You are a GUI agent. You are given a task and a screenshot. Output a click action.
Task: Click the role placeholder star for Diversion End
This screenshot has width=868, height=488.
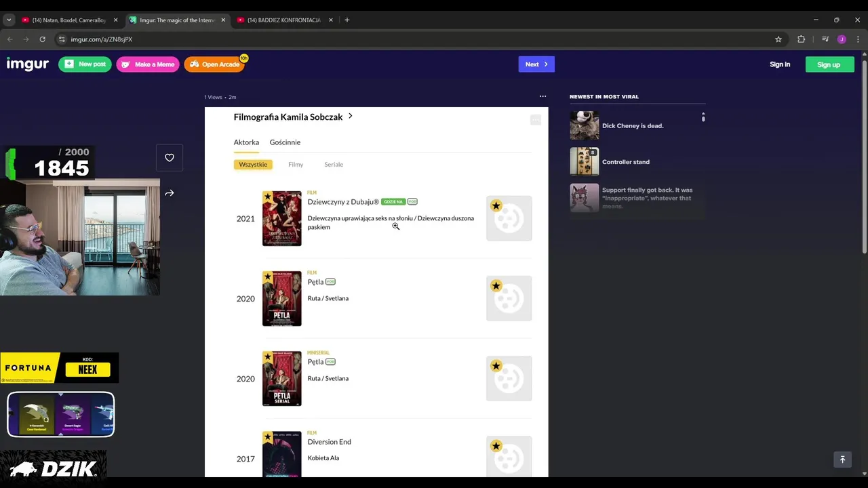pyautogui.click(x=496, y=446)
